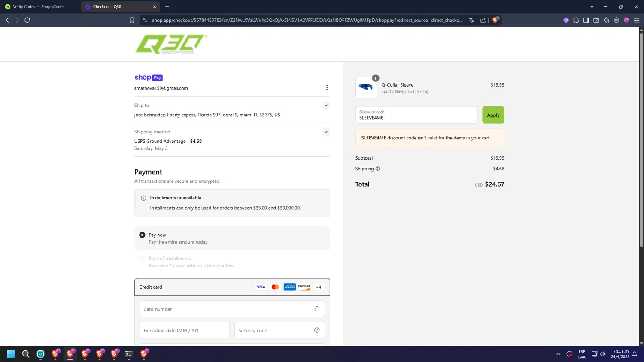
Task: Reload the checkout page
Action: coord(27,20)
